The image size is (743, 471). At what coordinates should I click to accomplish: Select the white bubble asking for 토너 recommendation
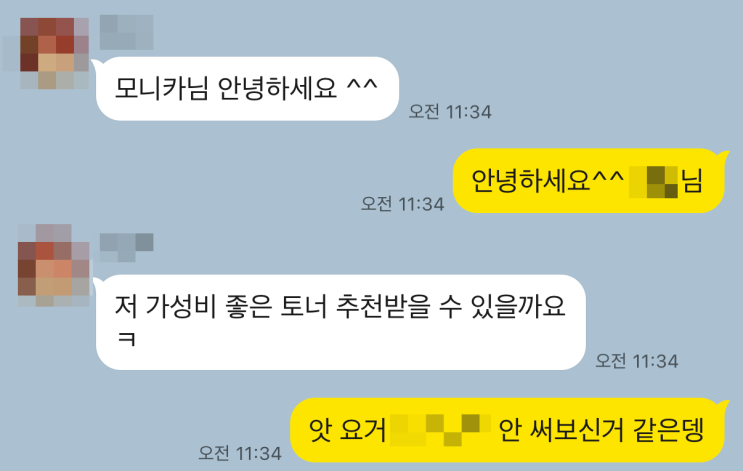pos(341,322)
